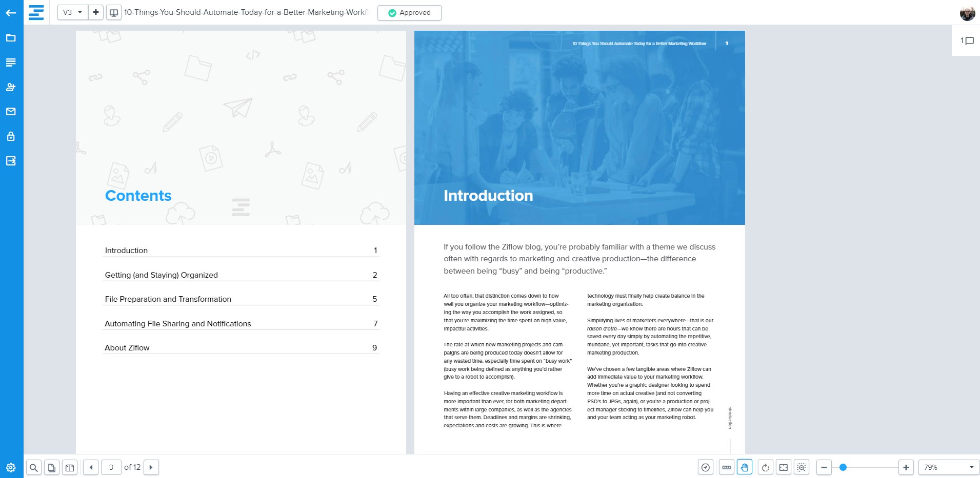Viewport: 980px width, 478px height.
Task: Open the settings gear in sidebar
Action: [x=11, y=467]
